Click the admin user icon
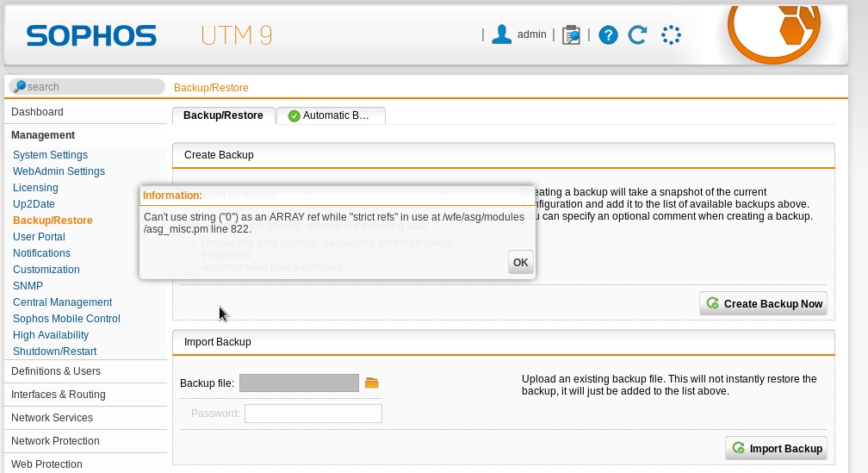Screen dimensions: 868x473 tap(501, 34)
